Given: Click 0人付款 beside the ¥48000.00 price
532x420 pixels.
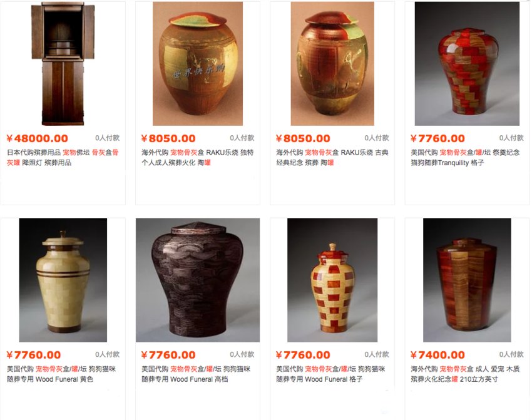Looking at the screenshot, I should 107,138.
